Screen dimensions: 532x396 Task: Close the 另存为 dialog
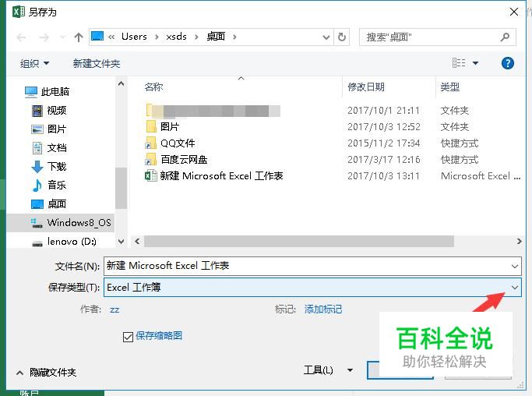514,12
